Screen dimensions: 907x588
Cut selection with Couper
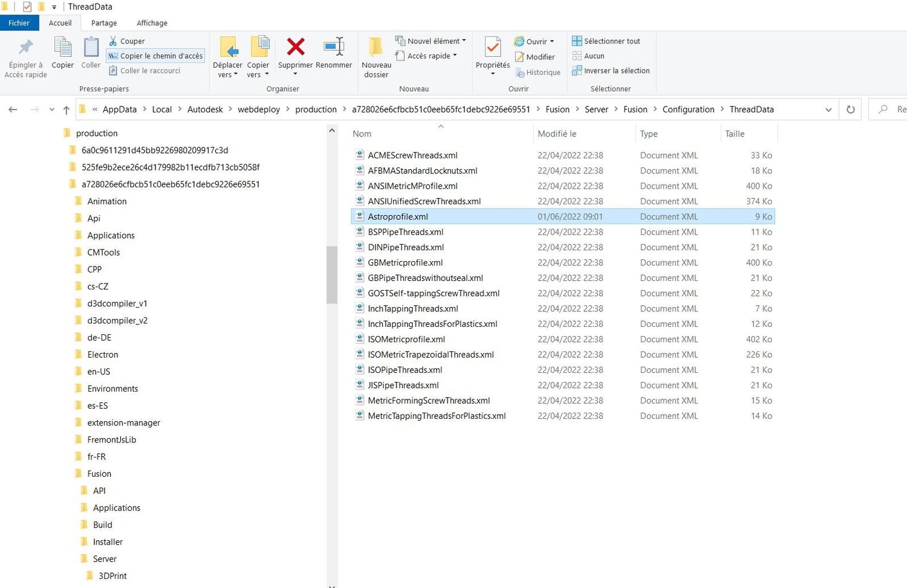click(x=127, y=41)
